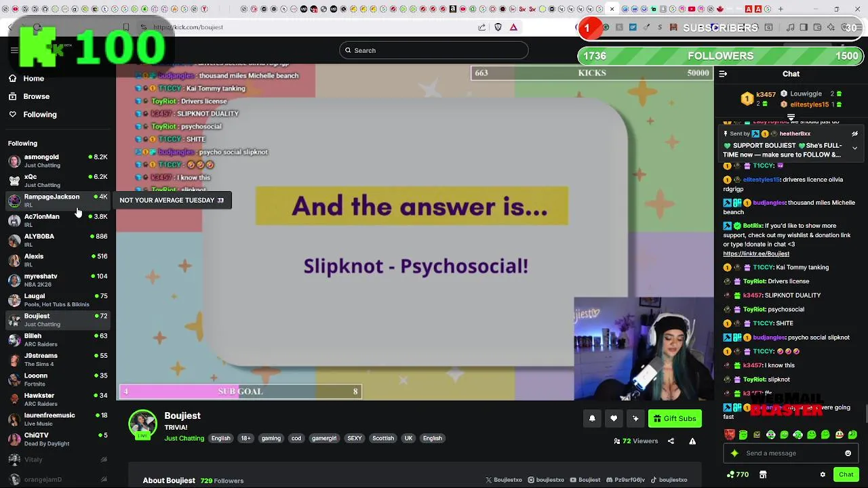868x488 pixels.
Task: Expand the gift leaderboard handle
Action: 791,117
